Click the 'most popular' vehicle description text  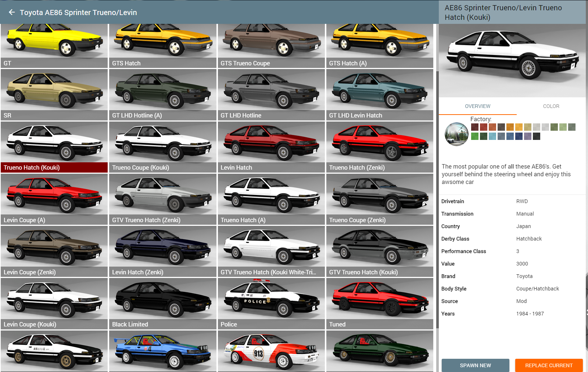[x=506, y=174]
